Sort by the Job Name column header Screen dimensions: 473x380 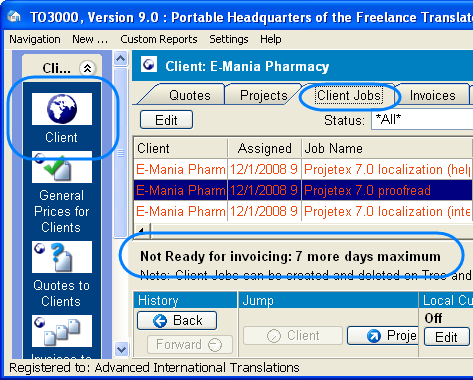point(387,148)
